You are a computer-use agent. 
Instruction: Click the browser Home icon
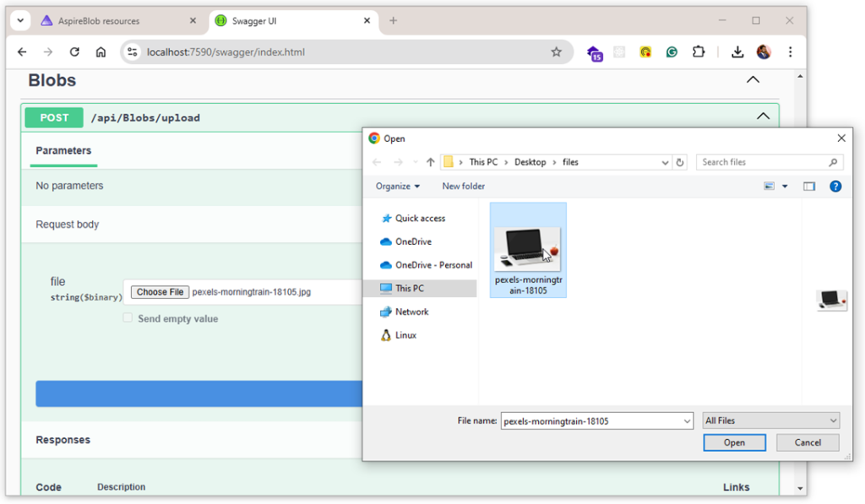tap(101, 51)
